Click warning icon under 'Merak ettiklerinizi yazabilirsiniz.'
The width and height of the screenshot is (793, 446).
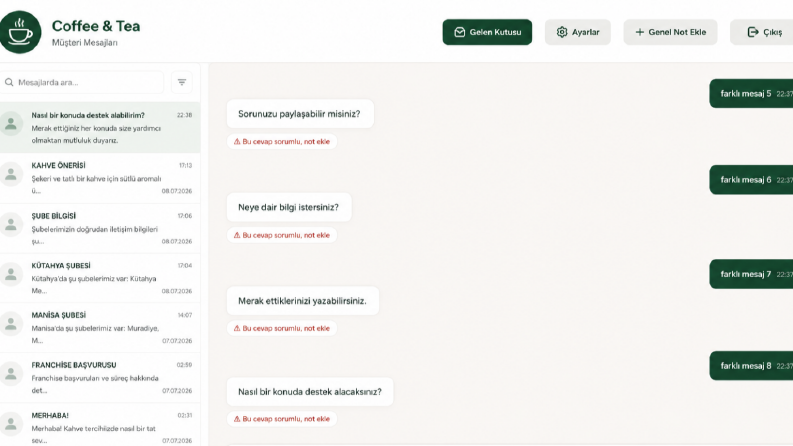point(237,328)
